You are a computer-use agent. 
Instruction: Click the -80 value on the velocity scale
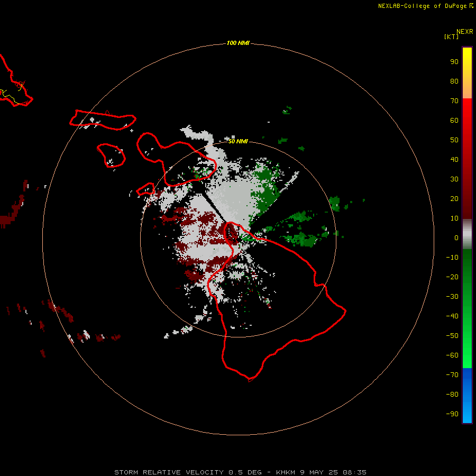(x=452, y=395)
